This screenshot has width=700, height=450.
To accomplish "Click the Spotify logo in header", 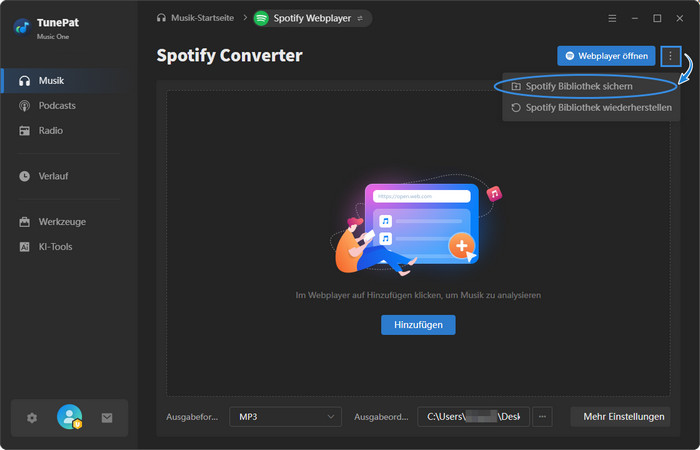I will (x=261, y=18).
